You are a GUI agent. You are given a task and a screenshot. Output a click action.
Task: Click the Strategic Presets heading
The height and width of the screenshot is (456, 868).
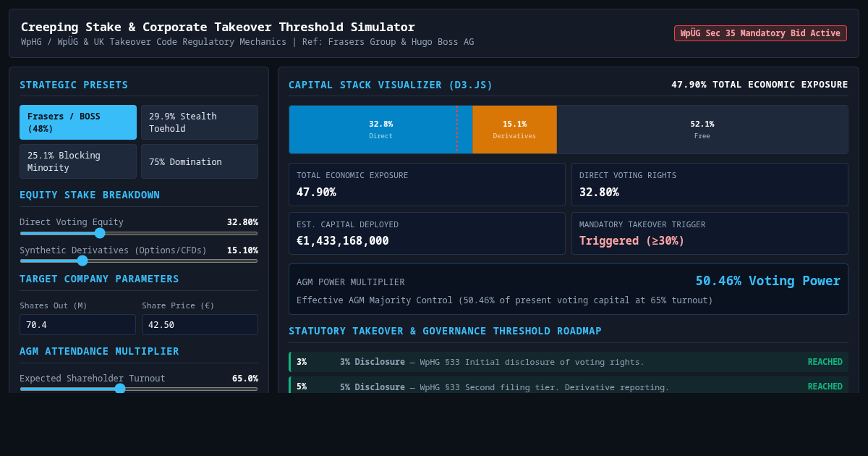point(74,85)
